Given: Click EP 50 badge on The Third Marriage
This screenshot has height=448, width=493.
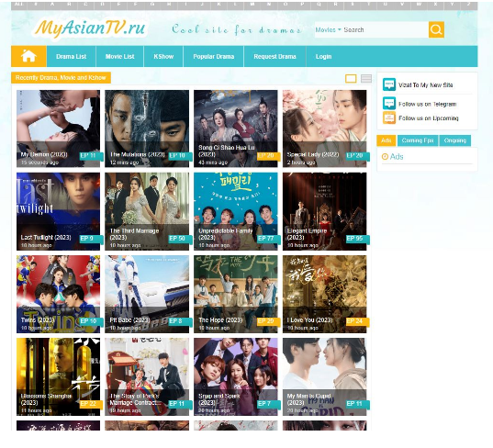Looking at the screenshot, I should click(180, 239).
